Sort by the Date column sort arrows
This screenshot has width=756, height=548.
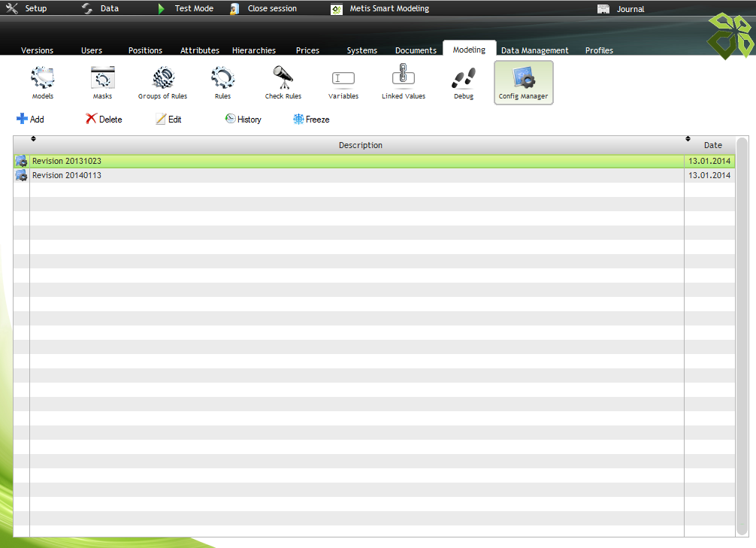[x=688, y=139]
